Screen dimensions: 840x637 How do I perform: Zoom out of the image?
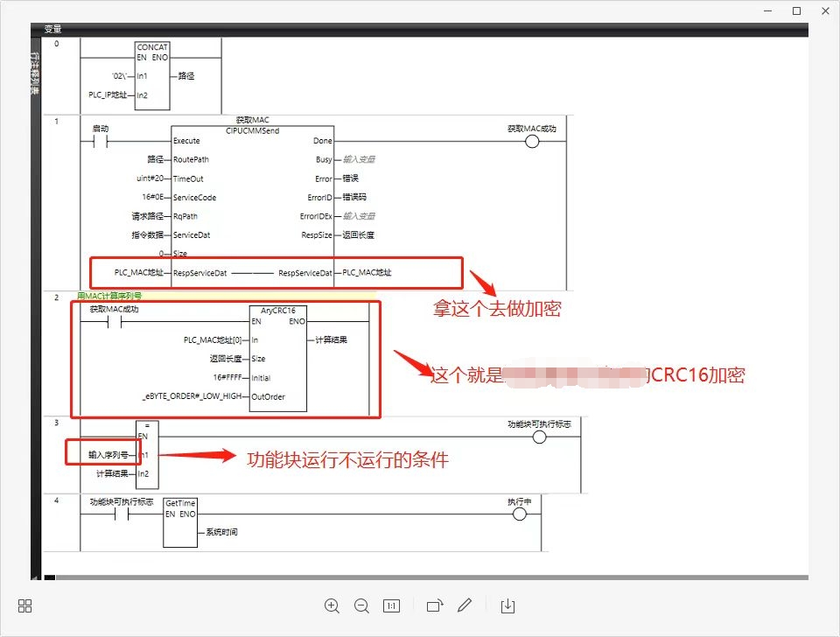(x=361, y=605)
